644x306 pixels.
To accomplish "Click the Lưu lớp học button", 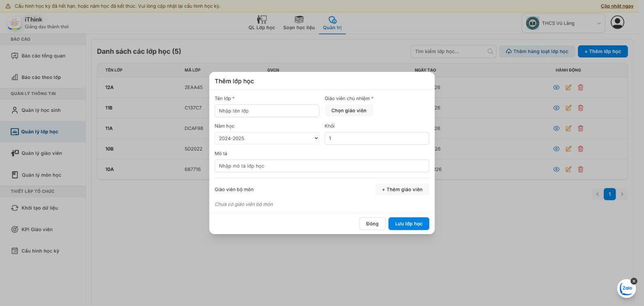I will [x=409, y=224].
